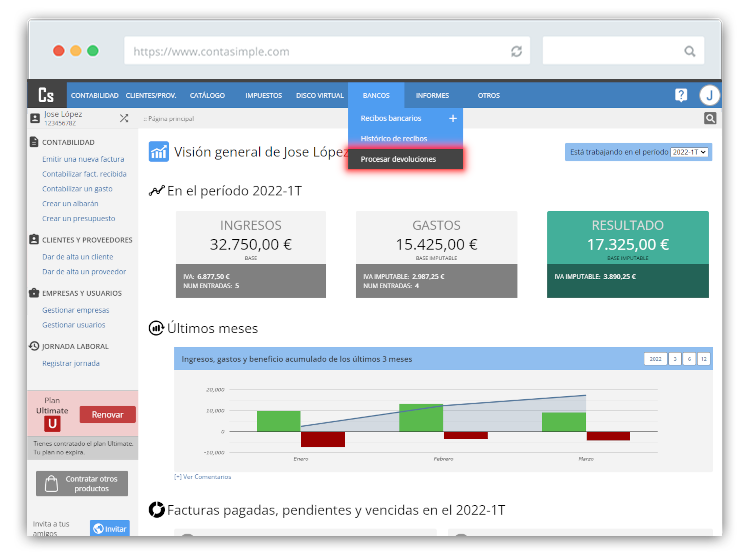
Task: Click Crear un presupuesto link
Action: point(78,218)
